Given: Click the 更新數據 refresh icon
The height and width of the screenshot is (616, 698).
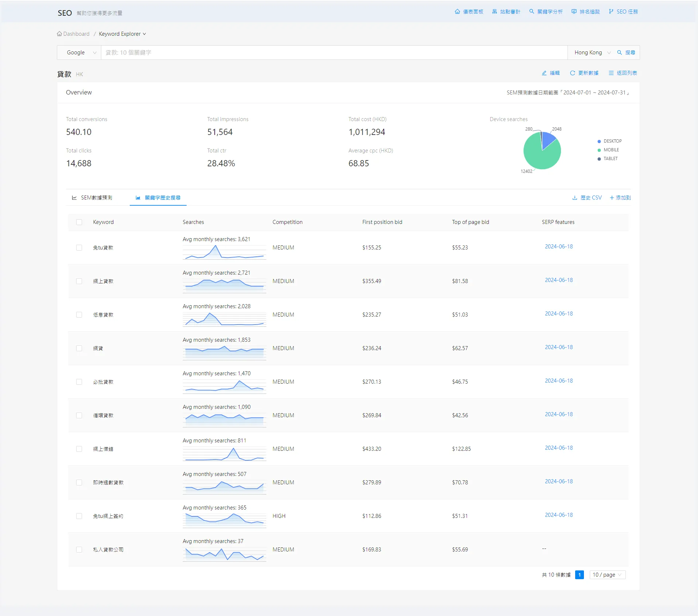Looking at the screenshot, I should [x=573, y=73].
